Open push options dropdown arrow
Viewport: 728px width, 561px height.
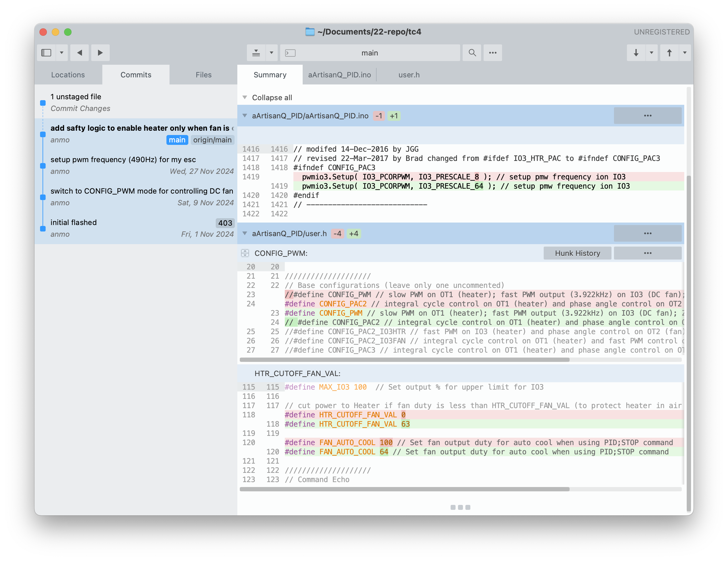click(x=685, y=53)
